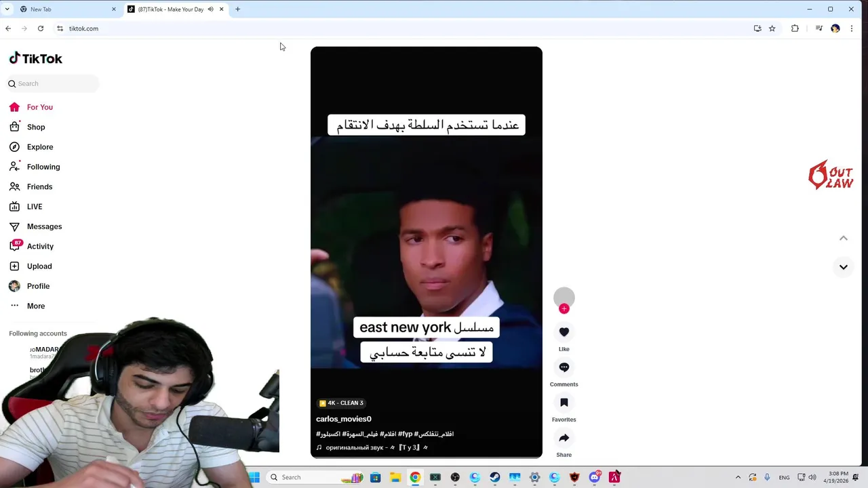The height and width of the screenshot is (488, 868).
Task: Open Discord from taskbar
Action: [595, 477]
